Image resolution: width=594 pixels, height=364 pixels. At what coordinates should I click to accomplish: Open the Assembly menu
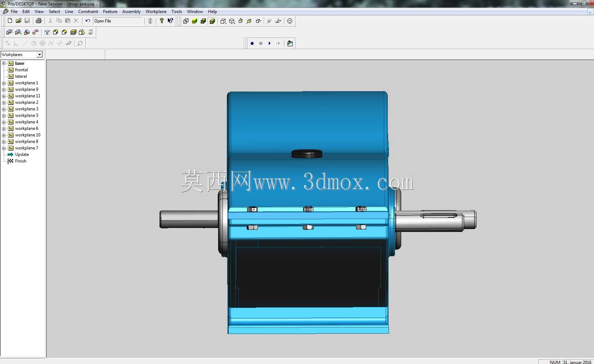131,12
